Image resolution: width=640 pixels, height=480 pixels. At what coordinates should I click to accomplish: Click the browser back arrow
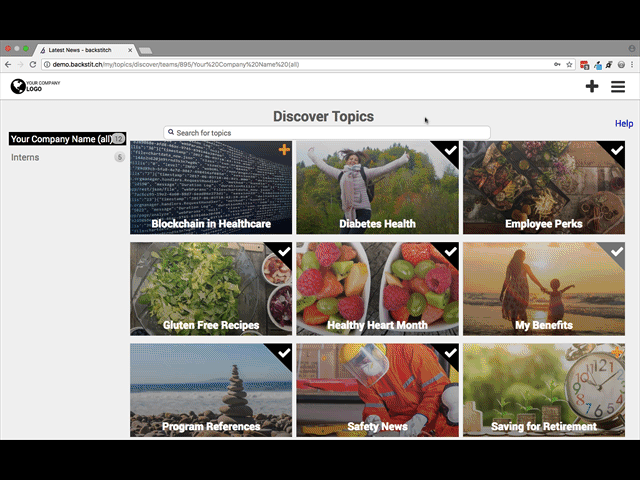[8, 64]
